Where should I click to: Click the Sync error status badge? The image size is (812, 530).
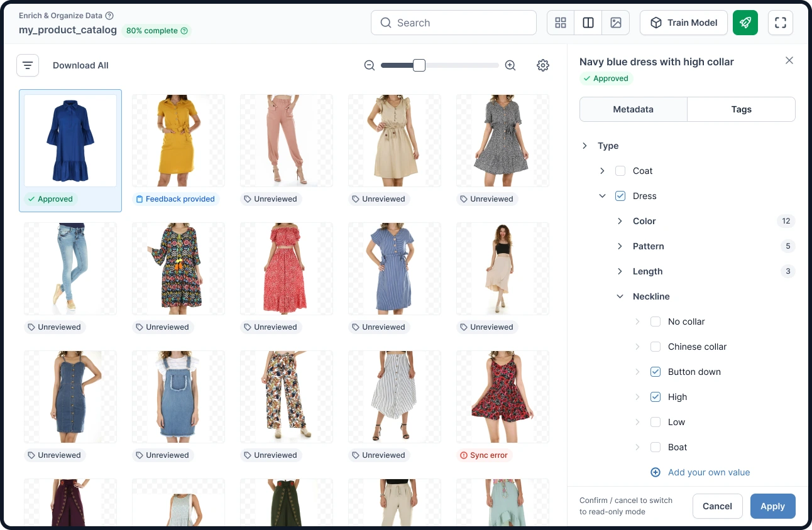(x=484, y=455)
